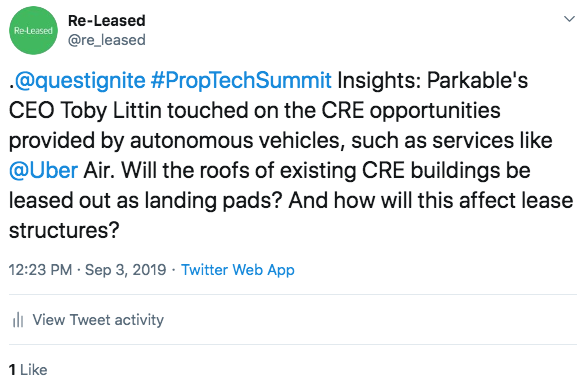
Task: Open the tweet options chevron menu
Action: pyautogui.click(x=569, y=19)
